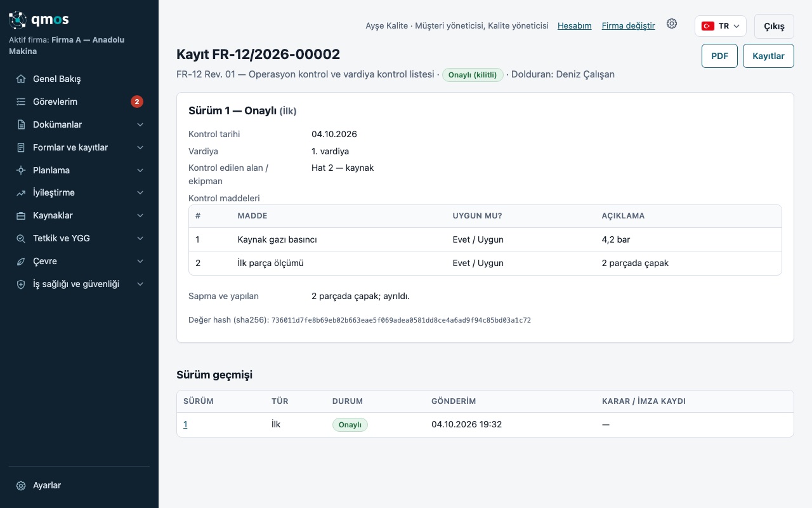Click the Onaylı (kilitli) status badge
The image size is (812, 508).
(x=473, y=75)
